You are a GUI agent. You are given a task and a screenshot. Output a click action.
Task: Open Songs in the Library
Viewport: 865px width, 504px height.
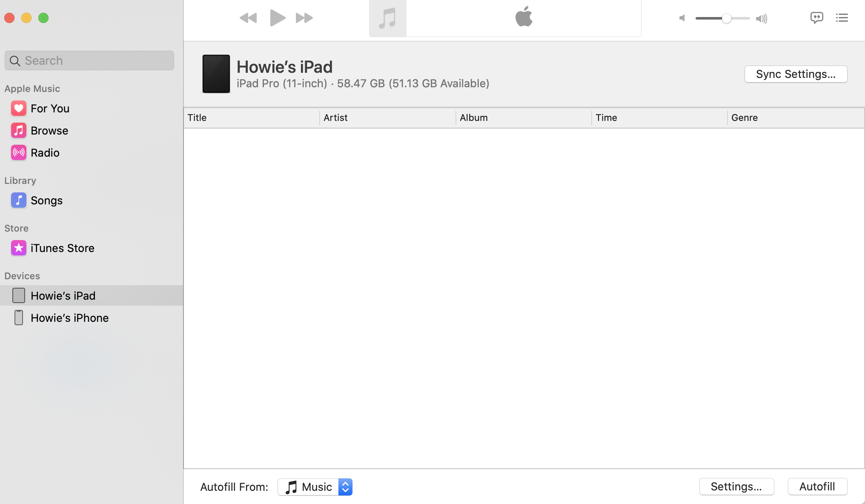[46, 200]
